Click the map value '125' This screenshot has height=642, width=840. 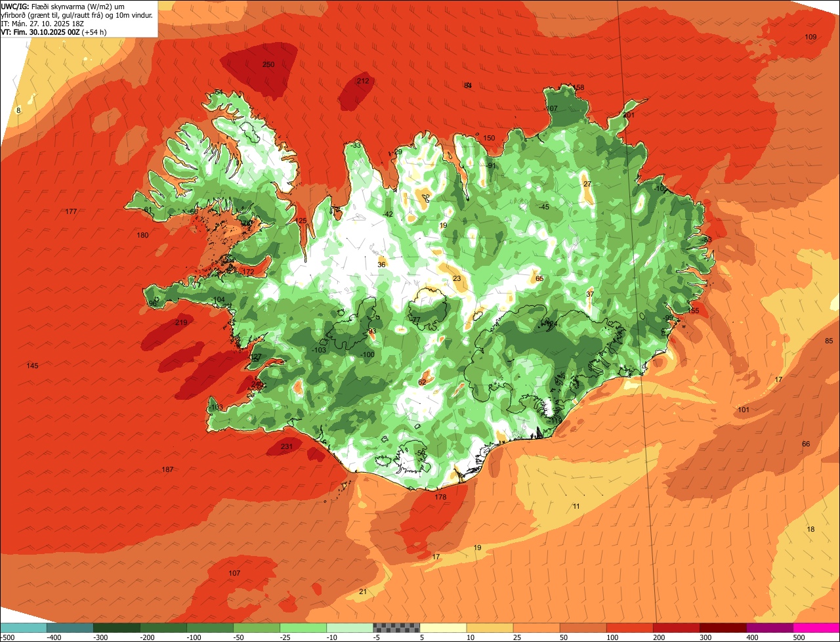point(301,221)
